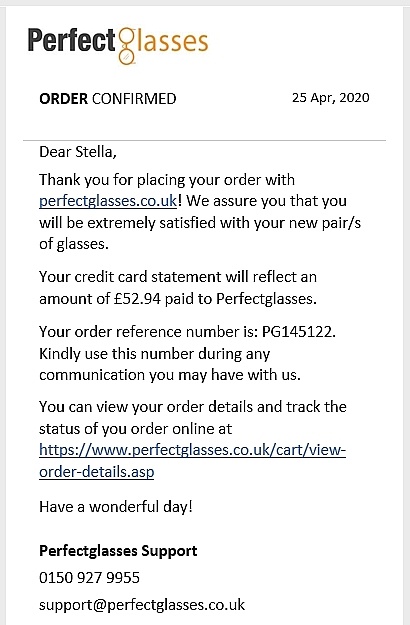Click 'You can view your order details' text

pyautogui.click(x=193, y=418)
